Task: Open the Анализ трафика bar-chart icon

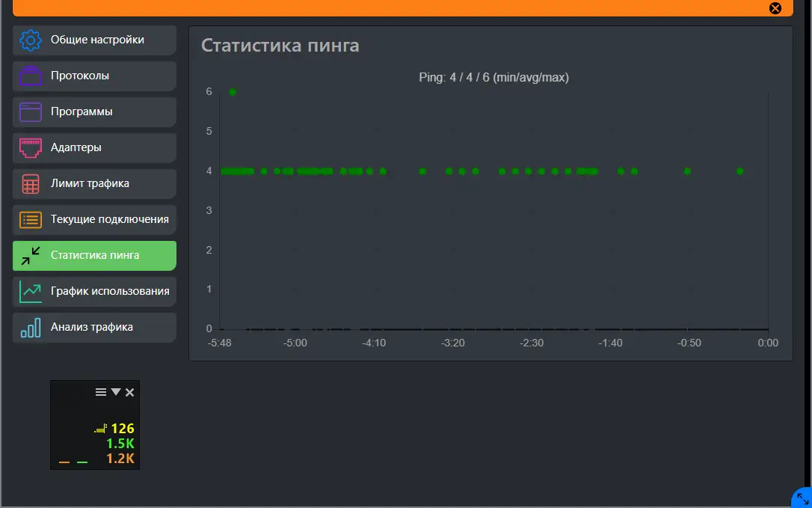Action: [x=30, y=327]
